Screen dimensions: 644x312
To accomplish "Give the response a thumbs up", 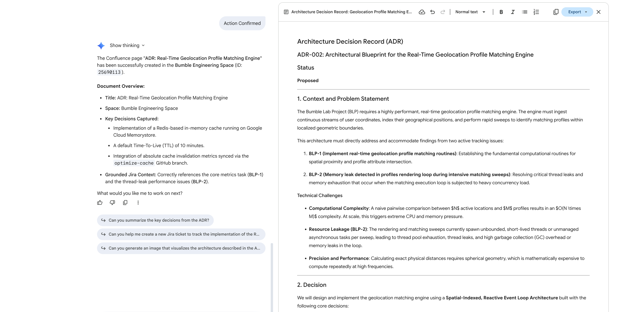I will click(x=100, y=202).
